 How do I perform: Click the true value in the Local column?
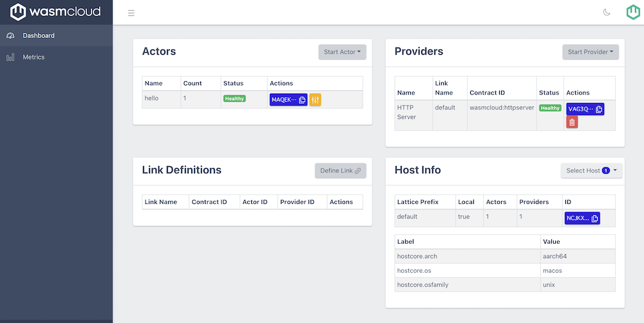tap(464, 217)
